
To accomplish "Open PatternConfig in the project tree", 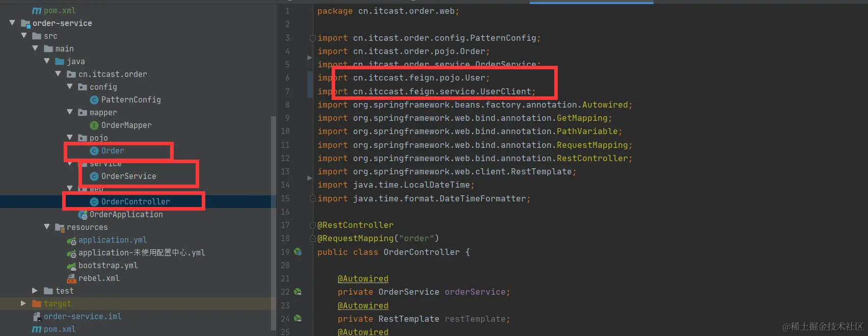I will click(x=131, y=100).
